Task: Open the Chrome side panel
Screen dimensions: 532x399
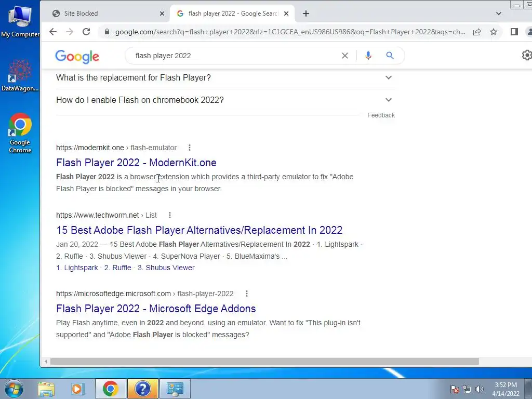Action: [514, 32]
